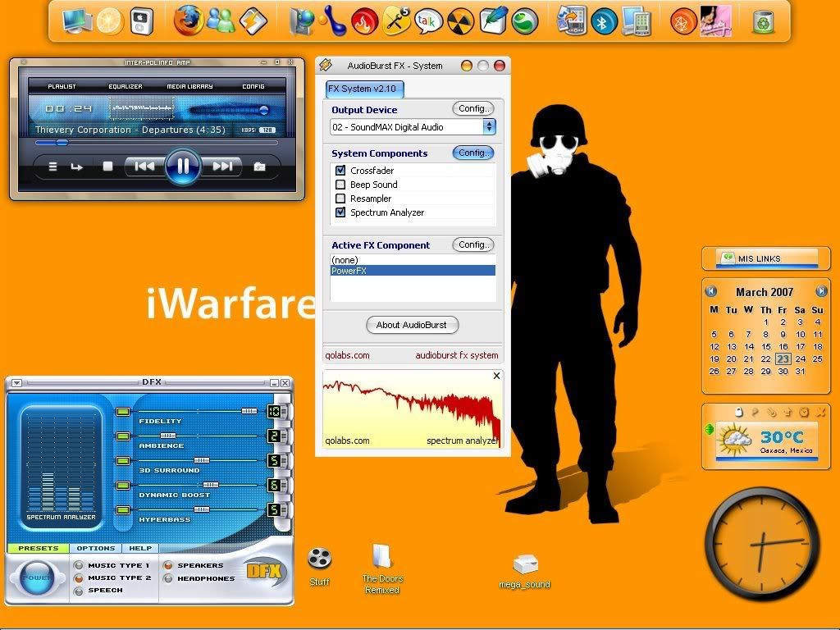
Task: Open Firefox from the dock
Action: click(188, 21)
